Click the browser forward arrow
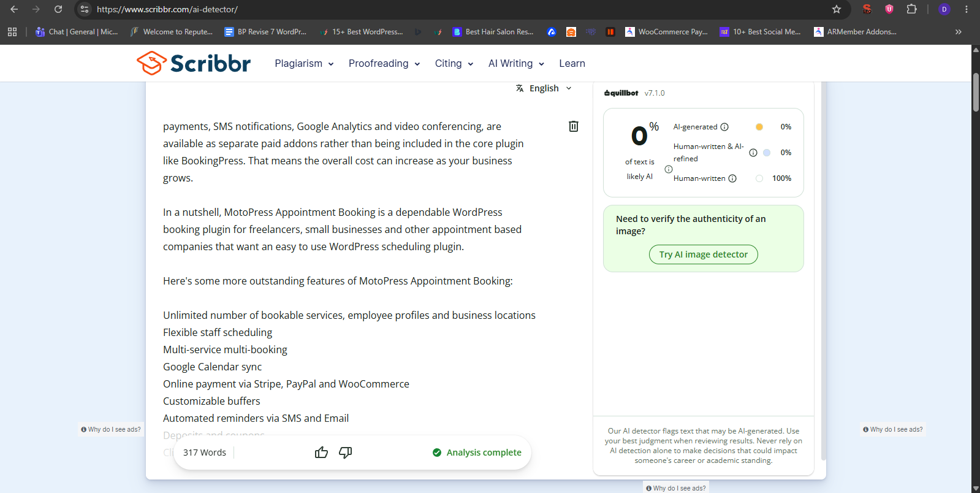Viewport: 980px width, 493px height. click(x=36, y=9)
